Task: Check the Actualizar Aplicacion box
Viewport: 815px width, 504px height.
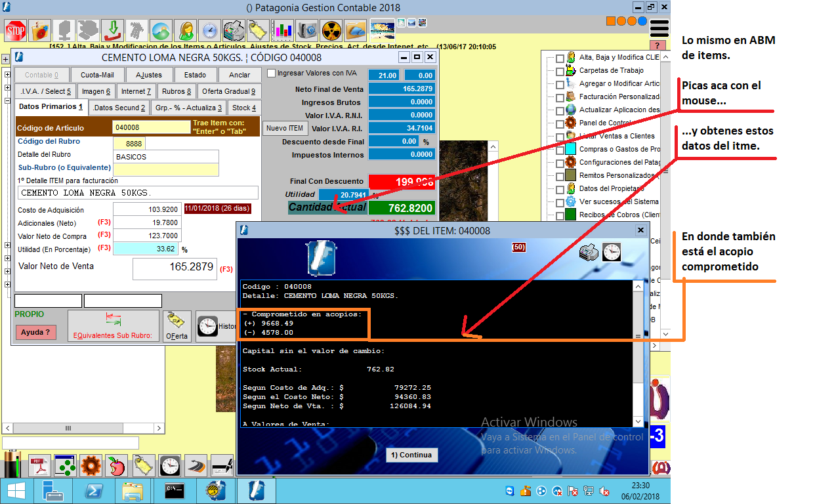Action: click(560, 111)
